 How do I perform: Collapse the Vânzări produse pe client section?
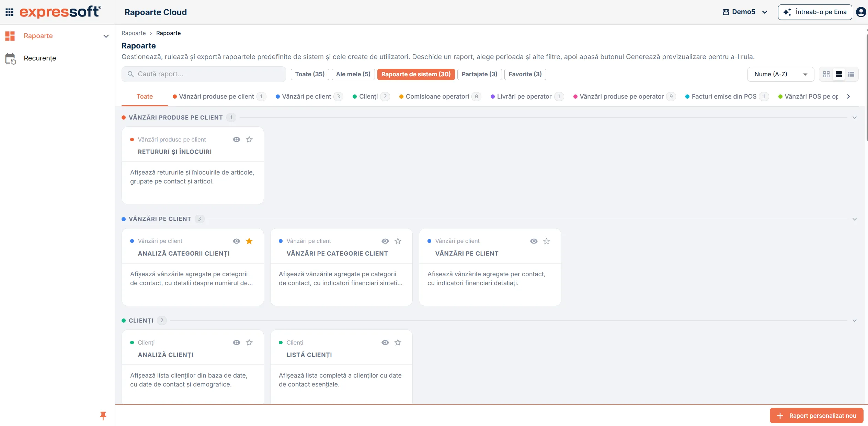[855, 117]
